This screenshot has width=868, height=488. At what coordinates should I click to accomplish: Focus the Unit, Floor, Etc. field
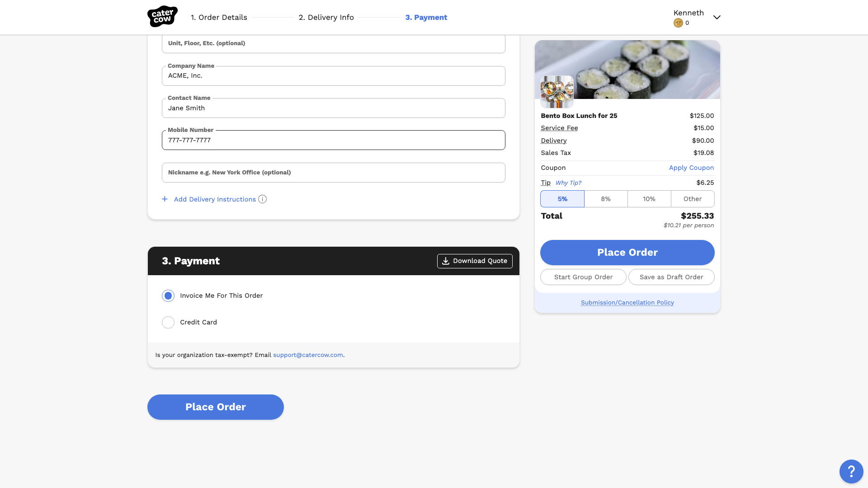click(x=334, y=44)
